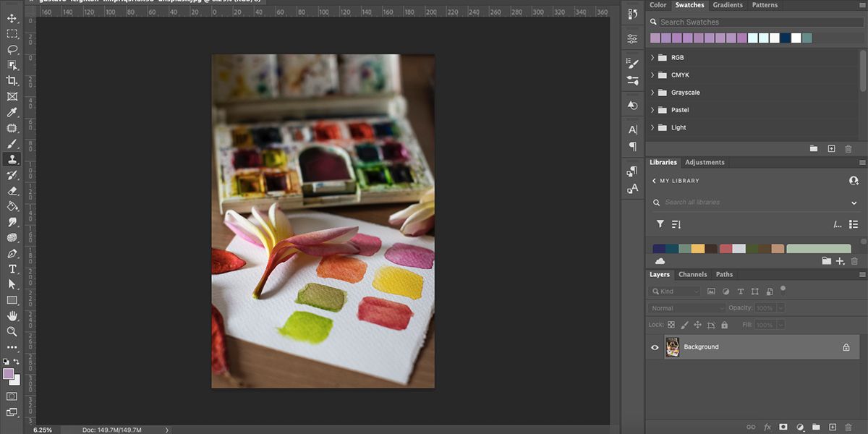Open the Paragraph panel icon
The width and height of the screenshot is (868, 434).
tap(633, 146)
